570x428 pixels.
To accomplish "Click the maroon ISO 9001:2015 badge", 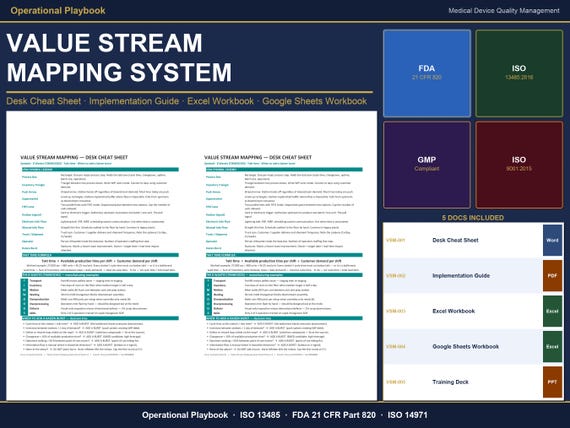I will pos(519,165).
